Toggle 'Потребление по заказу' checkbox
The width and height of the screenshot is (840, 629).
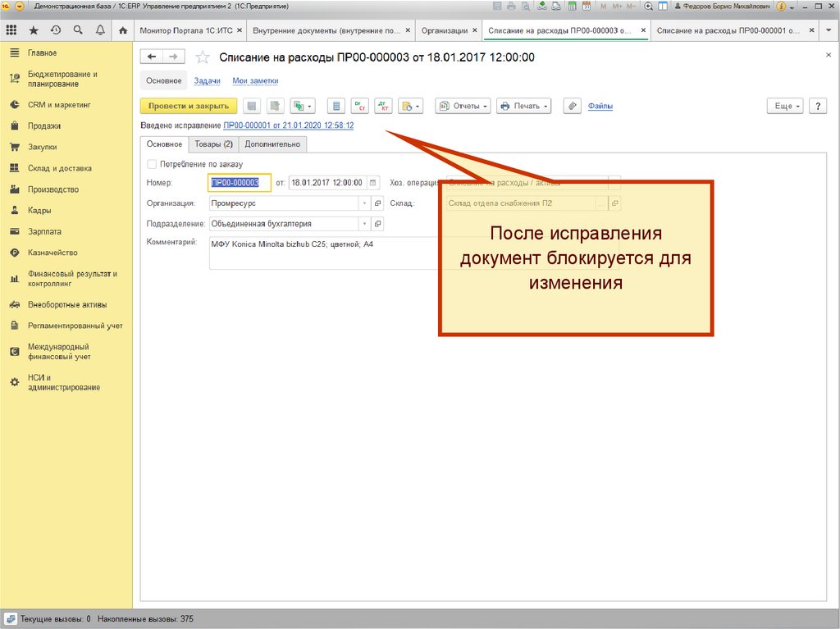point(152,164)
